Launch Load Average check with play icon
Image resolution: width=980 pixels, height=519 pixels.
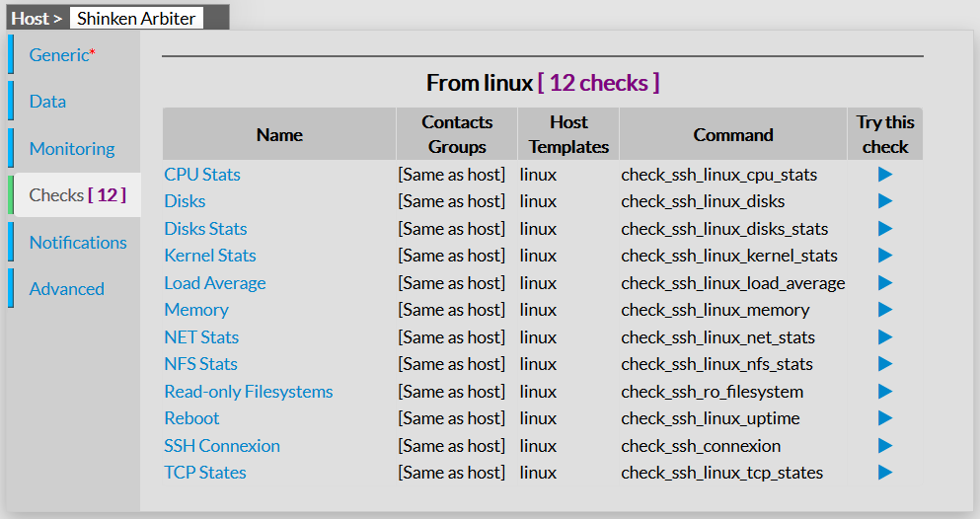coord(884,283)
